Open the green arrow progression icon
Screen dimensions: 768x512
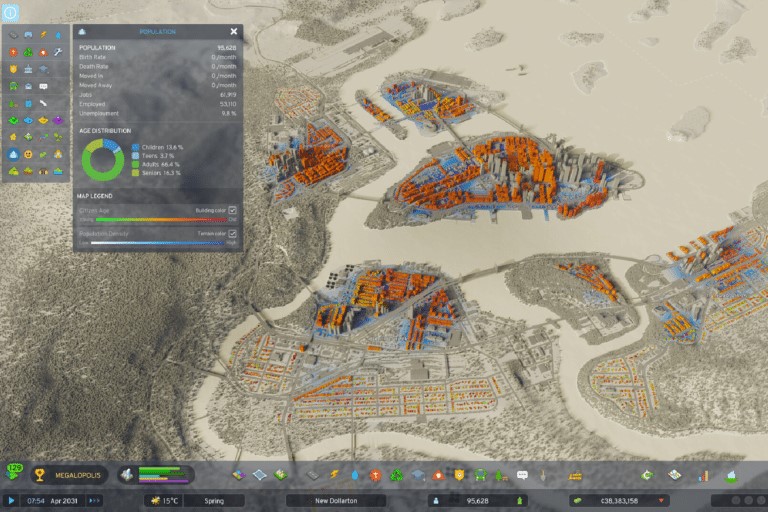pyautogui.click(x=647, y=475)
